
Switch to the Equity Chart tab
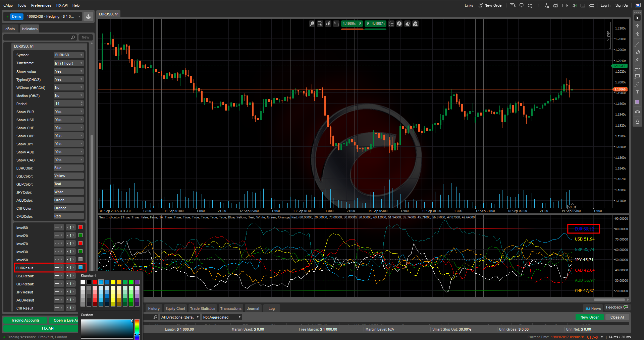coord(175,309)
